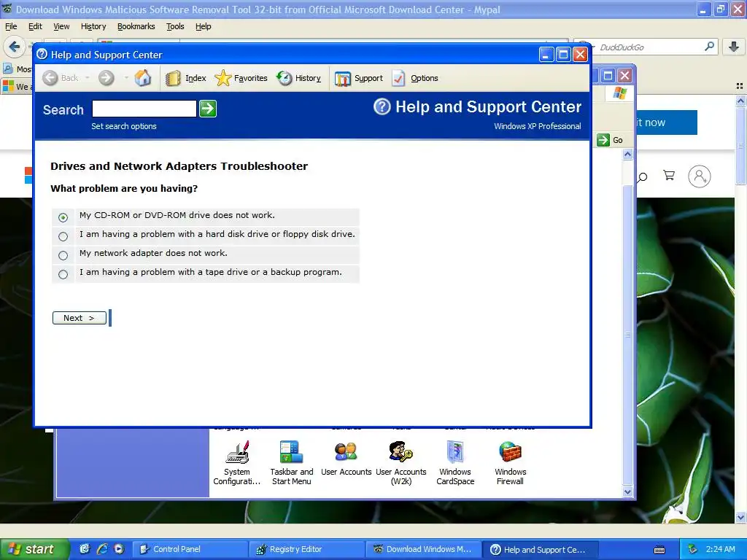Launch Internet Explorer from quick launch
Viewport: 747px width, 560px height.
click(102, 549)
